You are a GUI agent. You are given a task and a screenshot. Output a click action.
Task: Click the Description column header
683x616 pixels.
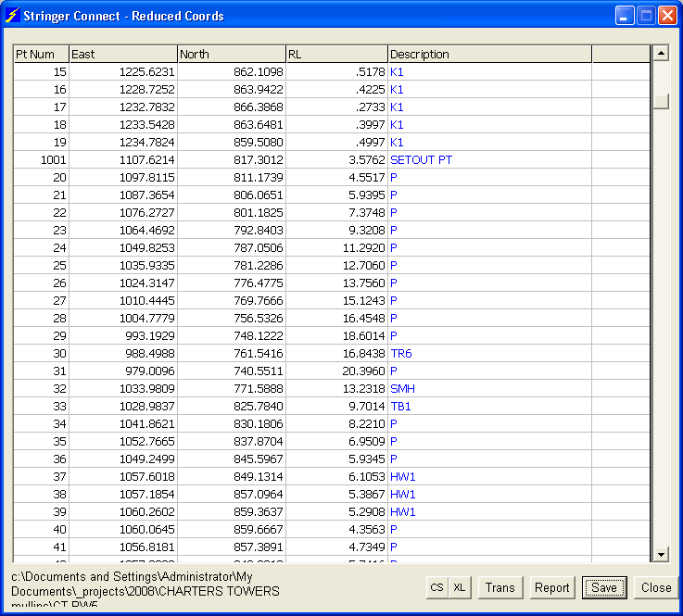pyautogui.click(x=489, y=54)
